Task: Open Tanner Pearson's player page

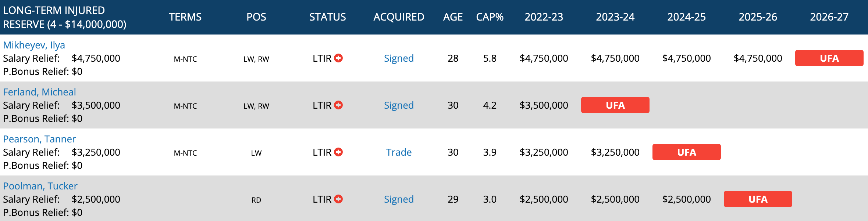Action: point(39,139)
